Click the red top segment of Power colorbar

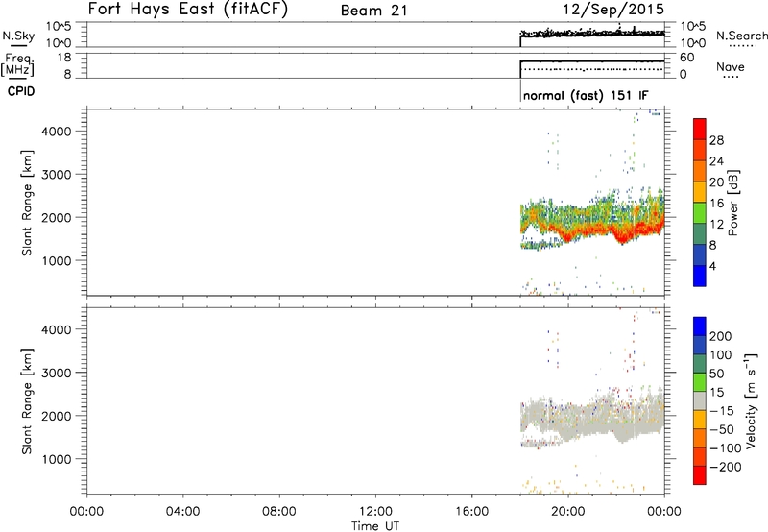click(x=700, y=129)
